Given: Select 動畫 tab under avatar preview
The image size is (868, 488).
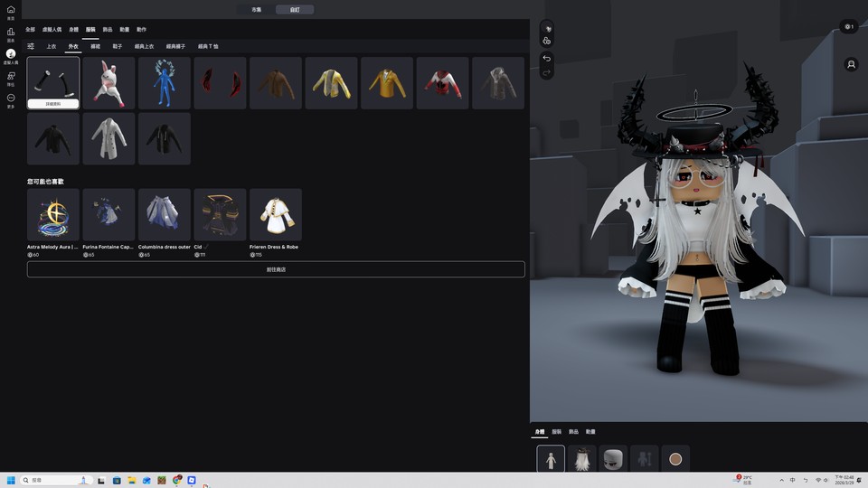Looking at the screenshot, I should [x=590, y=432].
